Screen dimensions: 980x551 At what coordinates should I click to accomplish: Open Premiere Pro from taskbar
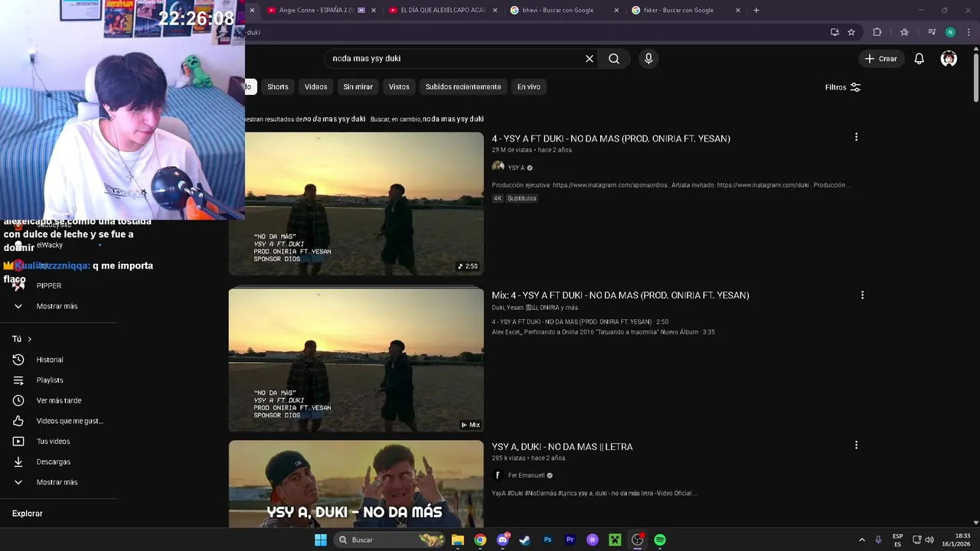[570, 540]
